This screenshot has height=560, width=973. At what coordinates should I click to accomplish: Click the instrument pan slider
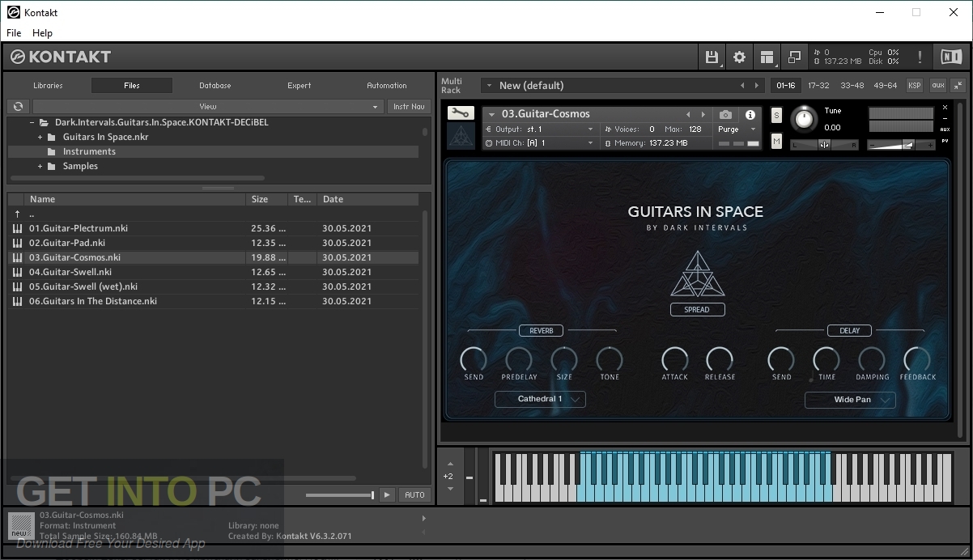(x=824, y=145)
